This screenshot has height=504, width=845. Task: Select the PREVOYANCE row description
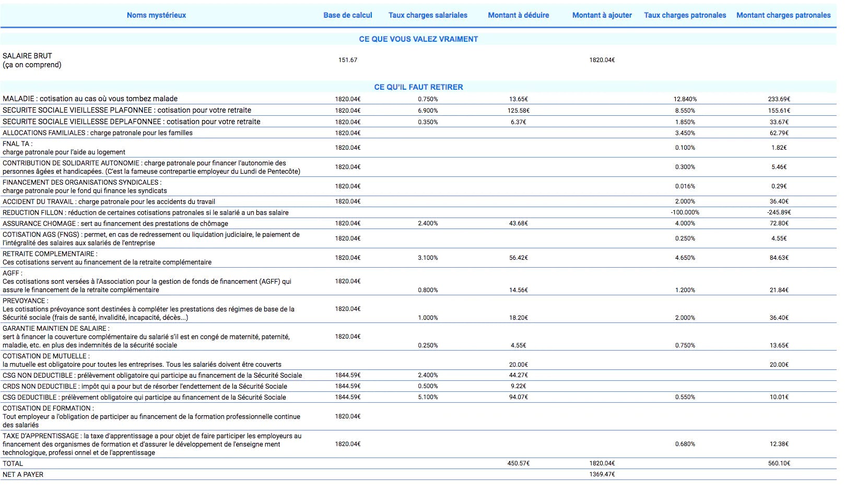[148, 309]
